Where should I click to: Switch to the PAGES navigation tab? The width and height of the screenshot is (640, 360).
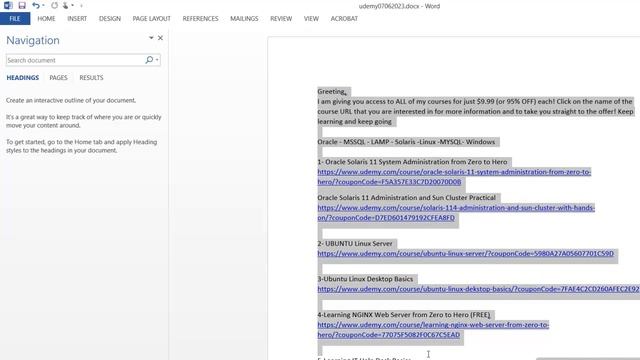[x=58, y=78]
